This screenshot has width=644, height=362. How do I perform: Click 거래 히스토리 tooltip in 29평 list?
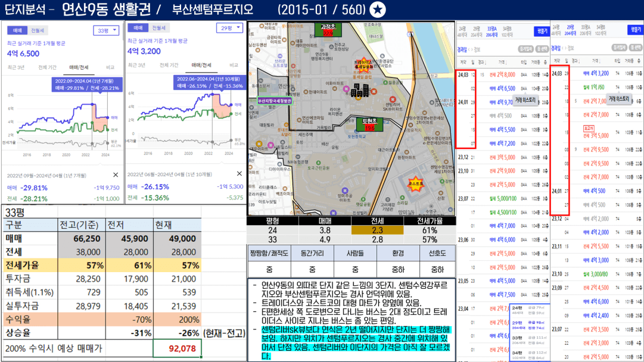[x=619, y=99]
